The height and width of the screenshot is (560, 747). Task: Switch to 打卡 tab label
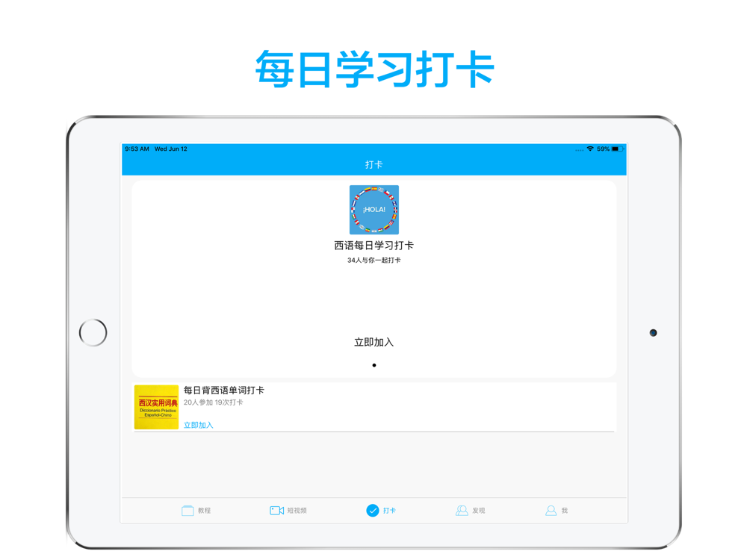[x=389, y=511]
